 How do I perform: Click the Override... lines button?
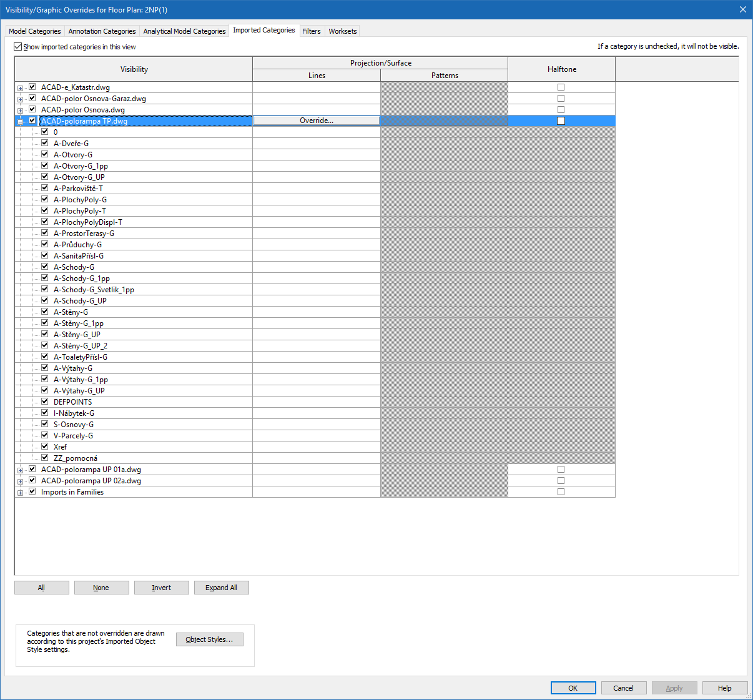point(316,121)
